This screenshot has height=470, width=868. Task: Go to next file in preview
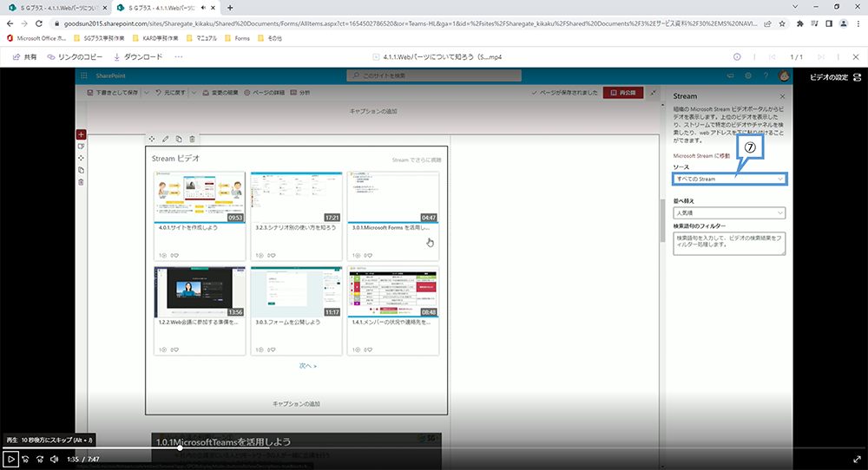coord(821,57)
